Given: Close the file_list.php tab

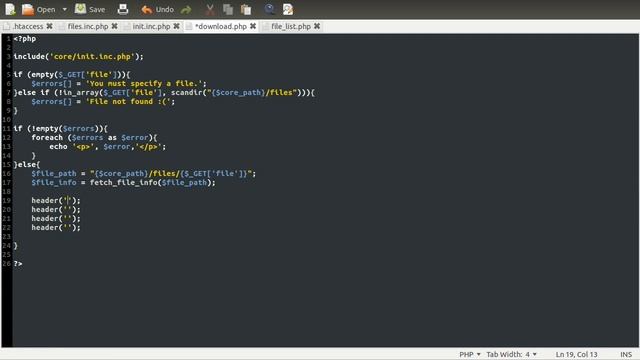Looking at the screenshot, I should coord(317,26).
